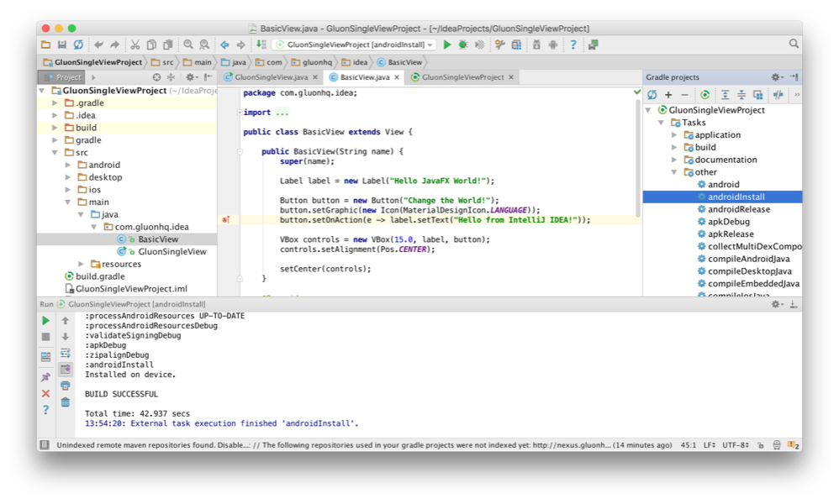Clear console with the trash icon
839x504 pixels.
66,402
